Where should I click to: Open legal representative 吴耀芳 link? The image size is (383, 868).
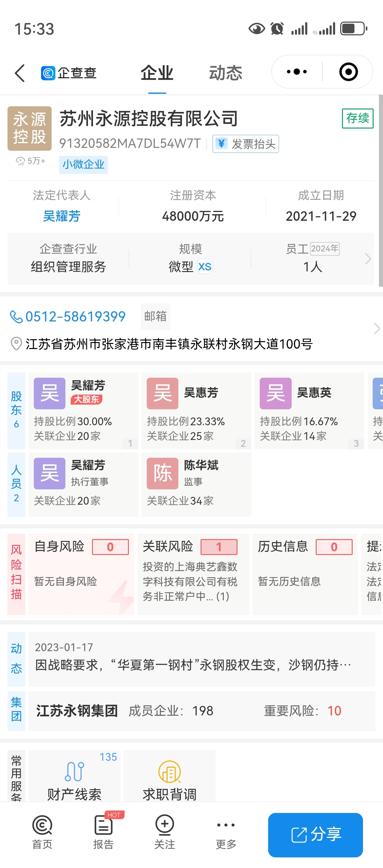[x=62, y=216]
